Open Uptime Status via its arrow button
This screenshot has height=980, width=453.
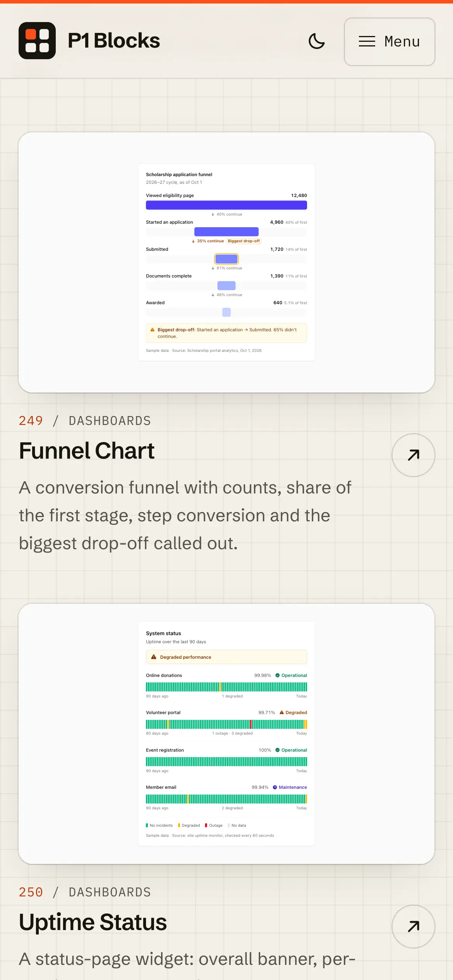(414, 927)
